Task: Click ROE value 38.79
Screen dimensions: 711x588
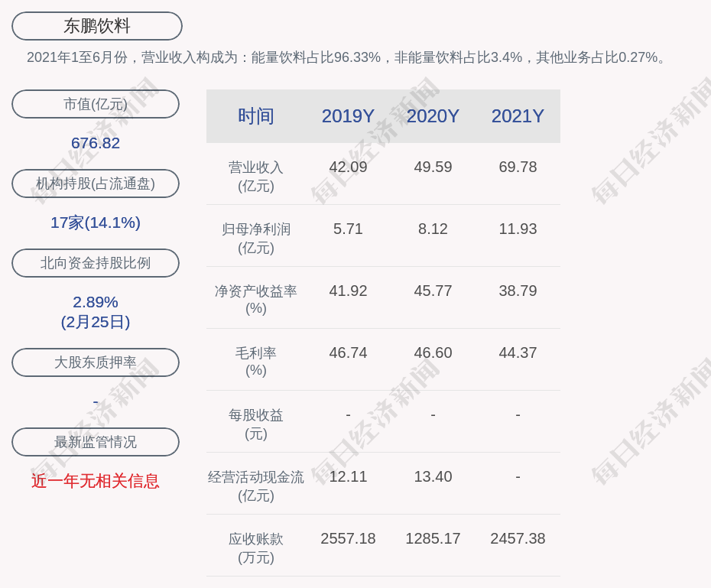Action: (x=518, y=291)
